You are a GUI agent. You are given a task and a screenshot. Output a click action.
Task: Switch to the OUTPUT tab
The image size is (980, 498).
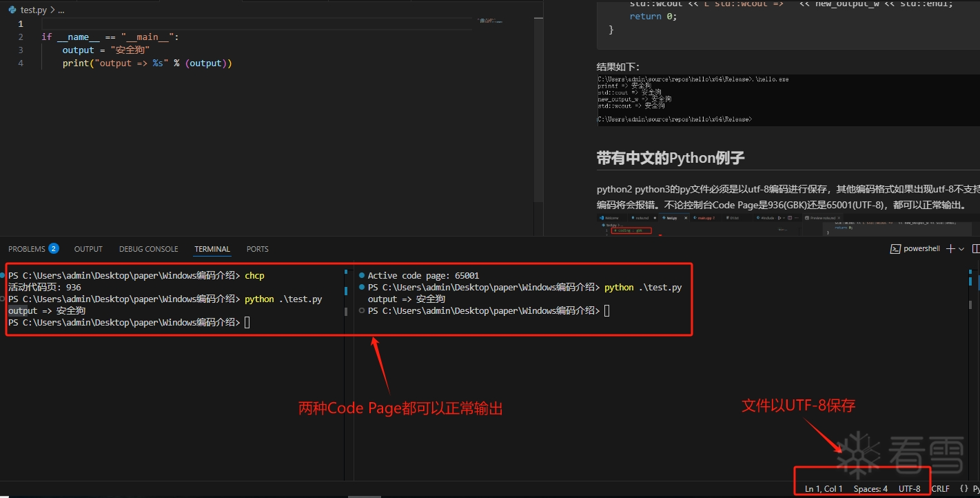coord(88,249)
